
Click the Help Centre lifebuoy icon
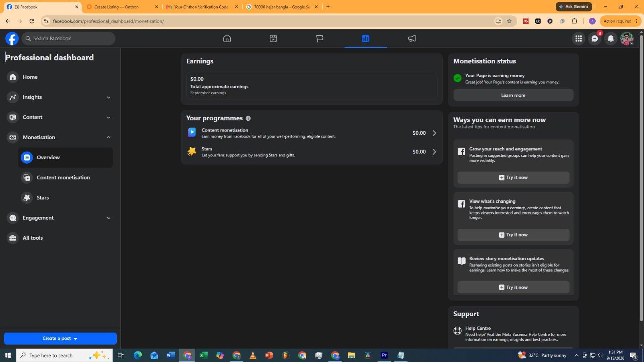(458, 331)
